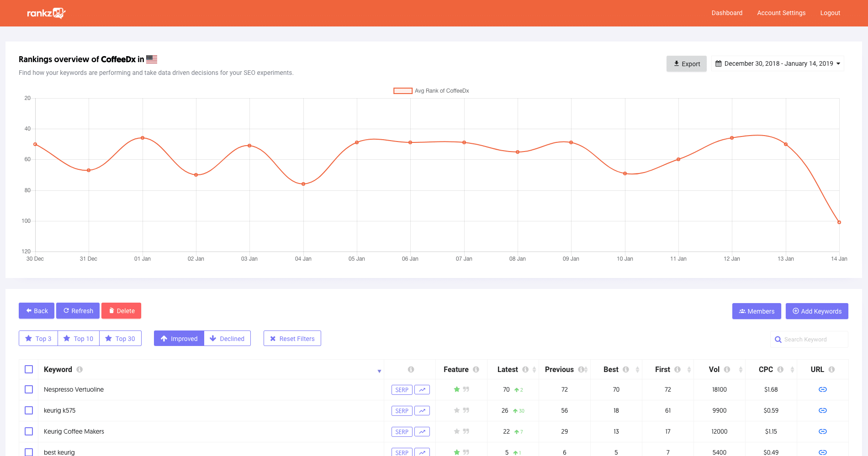Open the trend chart icon for keurig k575
Viewport: 868px width, 456px height.
(x=422, y=410)
